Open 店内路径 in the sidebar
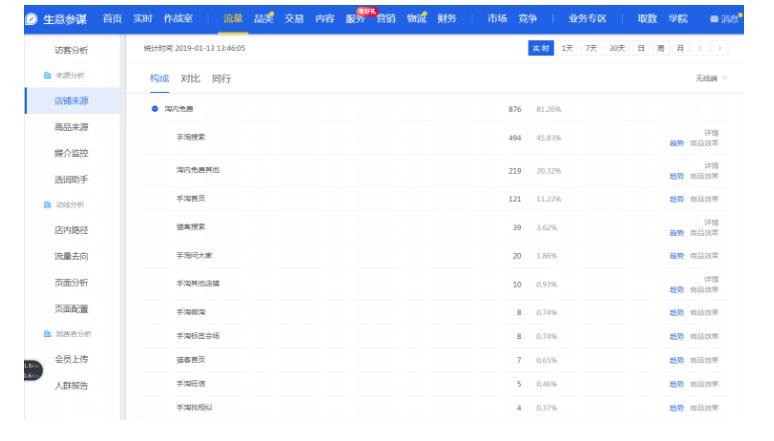The height and width of the screenshot is (441, 774). tap(71, 230)
